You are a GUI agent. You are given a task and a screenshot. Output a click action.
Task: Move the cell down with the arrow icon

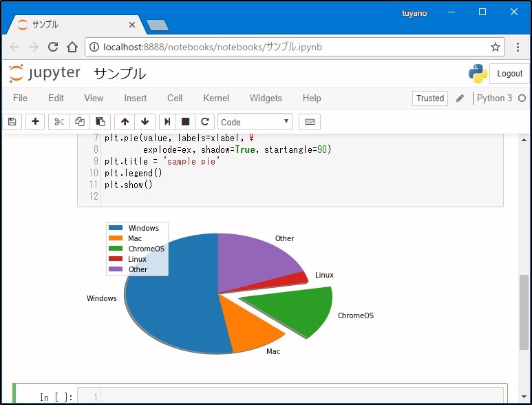(145, 122)
